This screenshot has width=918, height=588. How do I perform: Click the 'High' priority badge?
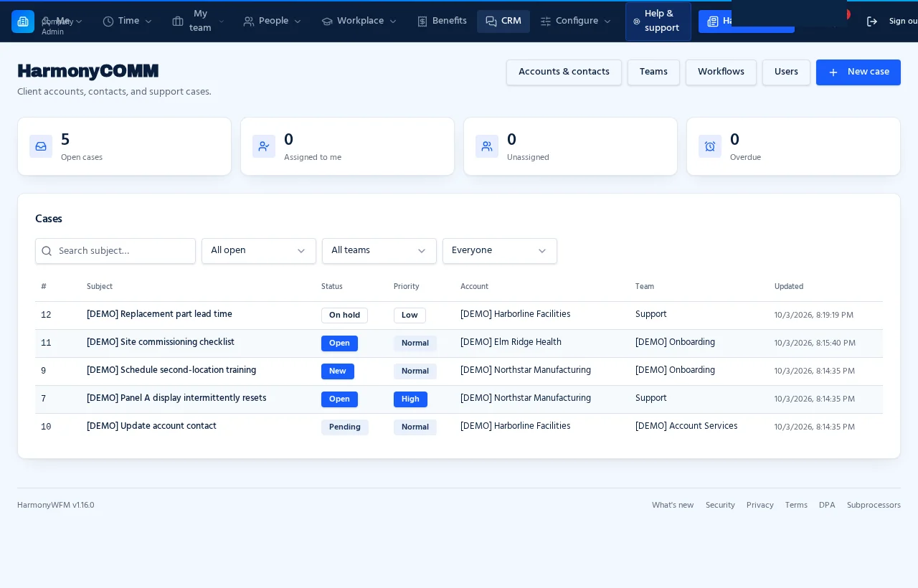pos(410,399)
